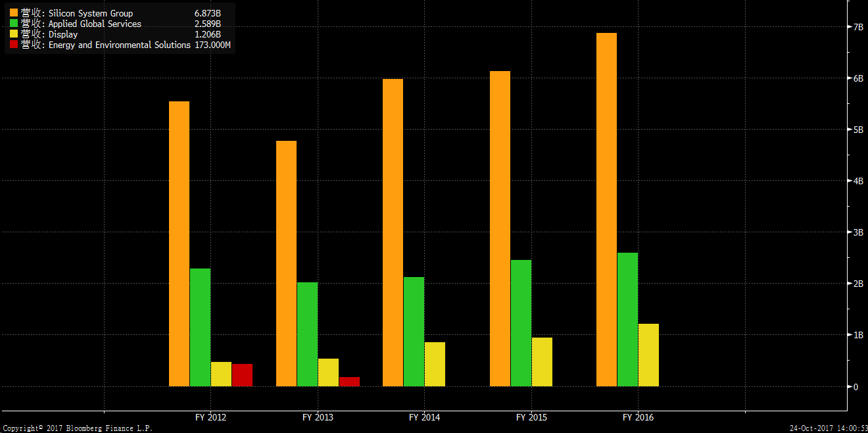The width and height of the screenshot is (868, 433).
Task: Click the FY 2016 x-axis label
Action: pyautogui.click(x=638, y=417)
